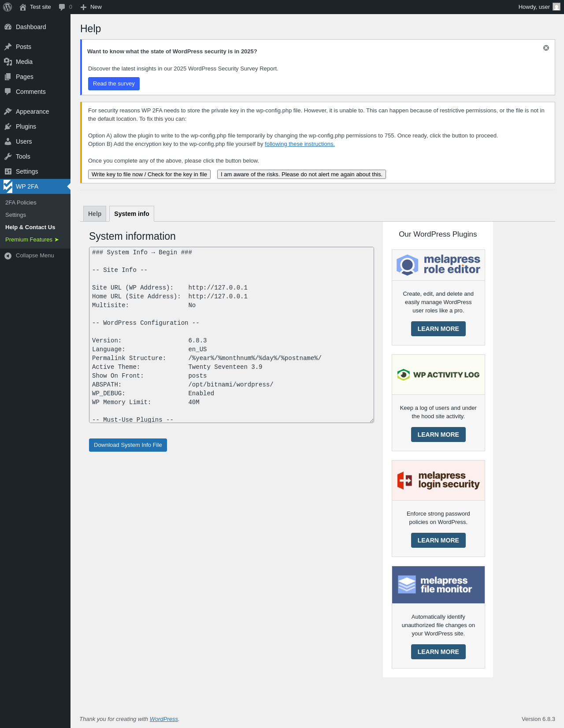Image resolution: width=564 pixels, height=728 pixels.
Task: Click the Media library icon
Action: [x=8, y=62]
